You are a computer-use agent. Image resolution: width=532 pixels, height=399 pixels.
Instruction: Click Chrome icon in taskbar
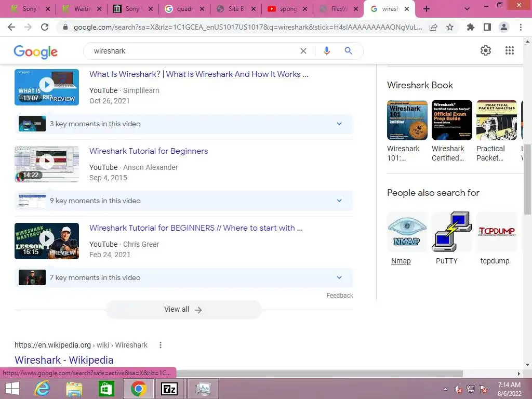(138, 389)
